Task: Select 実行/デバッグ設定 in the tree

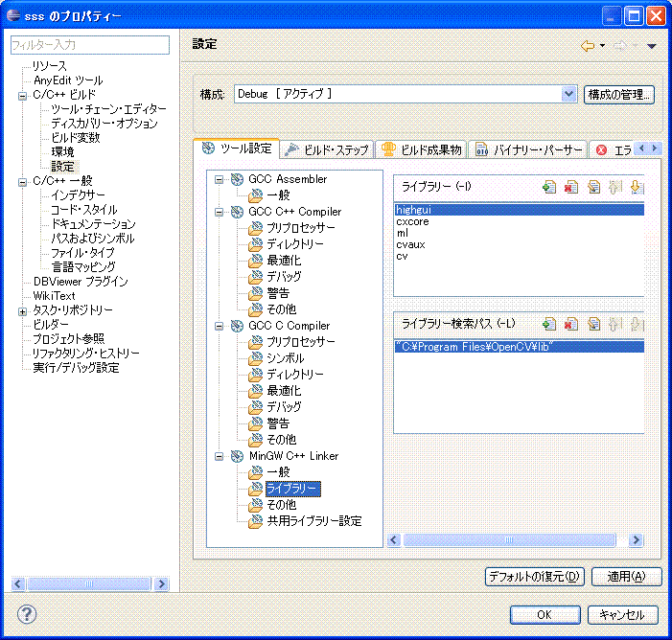Action: coord(76,368)
